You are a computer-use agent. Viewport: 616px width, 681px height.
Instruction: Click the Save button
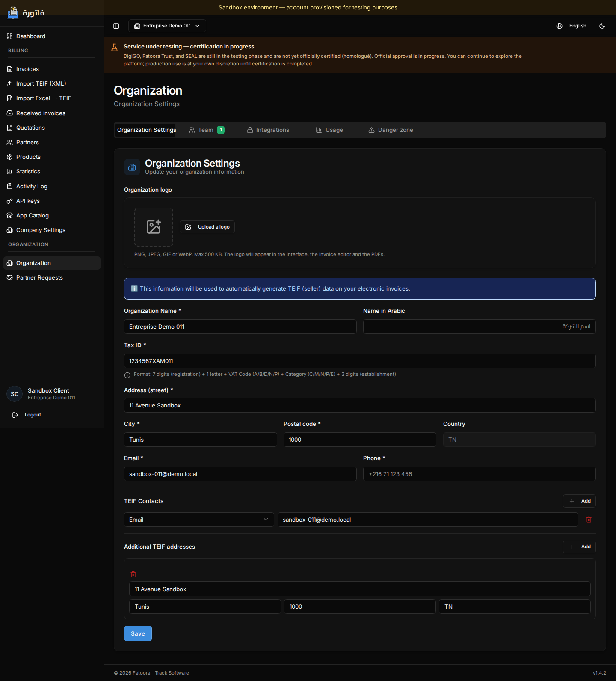pyautogui.click(x=138, y=633)
